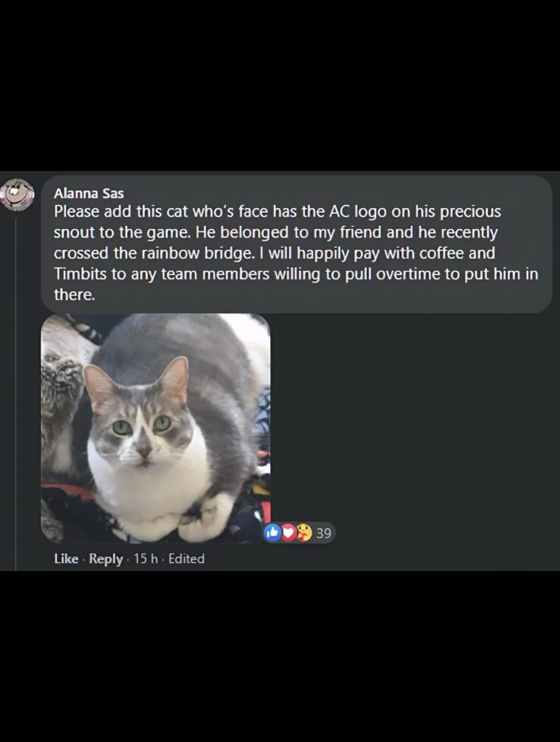Click the comment text bubble

296,244
